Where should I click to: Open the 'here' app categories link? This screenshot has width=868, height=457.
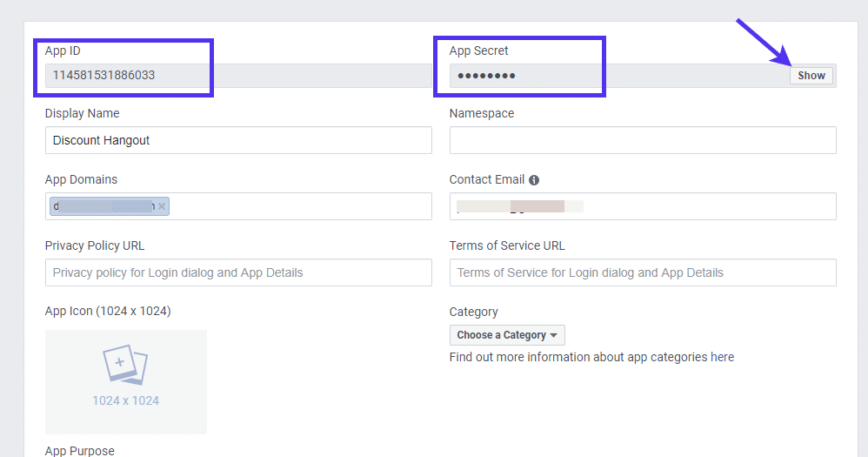722,357
